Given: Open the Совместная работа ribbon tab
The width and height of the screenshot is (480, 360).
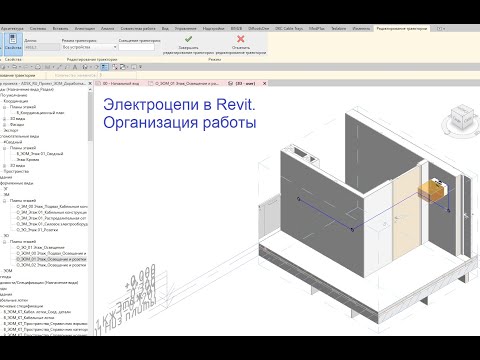Looking at the screenshot, I should (x=138, y=29).
